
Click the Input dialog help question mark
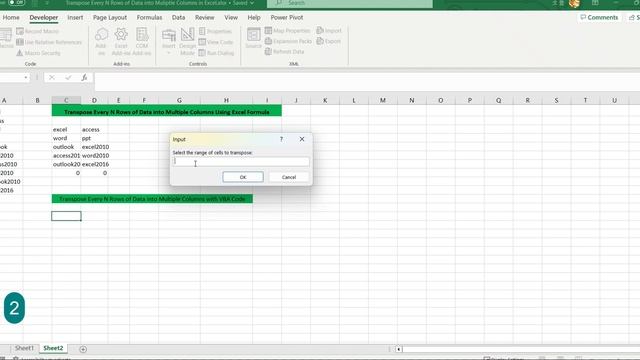coord(281,139)
